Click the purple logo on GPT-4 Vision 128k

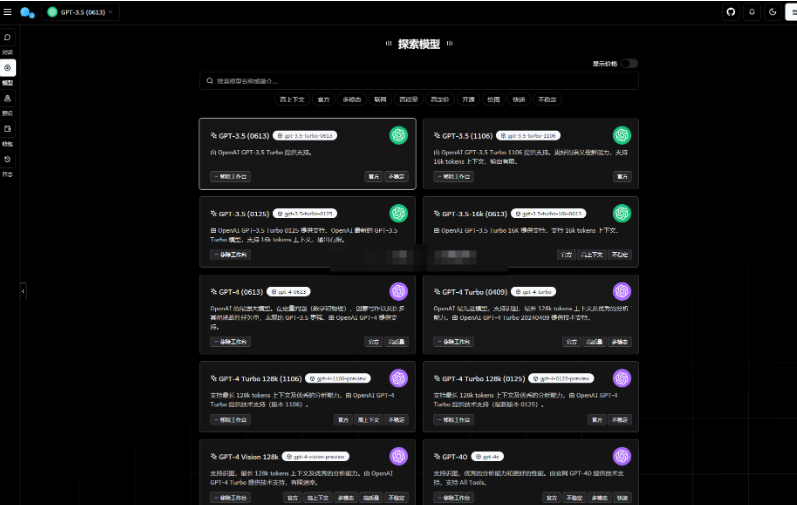398,456
